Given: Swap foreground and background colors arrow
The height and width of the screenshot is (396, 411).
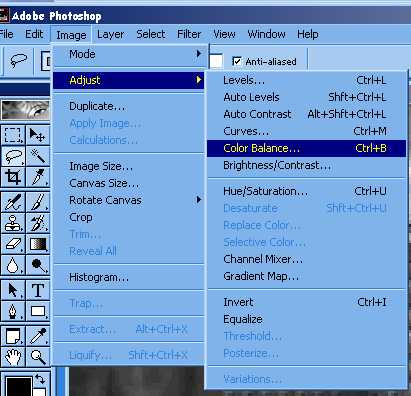Looking at the screenshot, I should pyautogui.click(x=40, y=379).
